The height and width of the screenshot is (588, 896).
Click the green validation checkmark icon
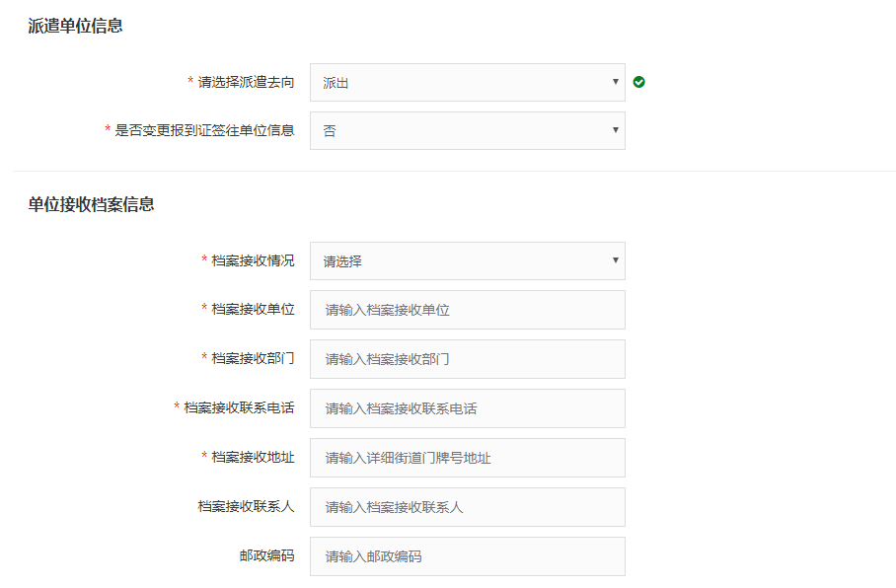[639, 83]
